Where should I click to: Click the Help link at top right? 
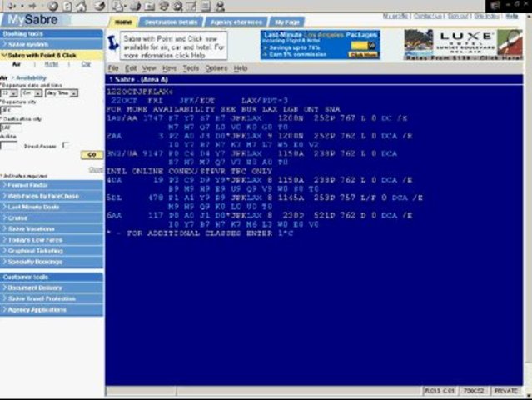pos(512,16)
